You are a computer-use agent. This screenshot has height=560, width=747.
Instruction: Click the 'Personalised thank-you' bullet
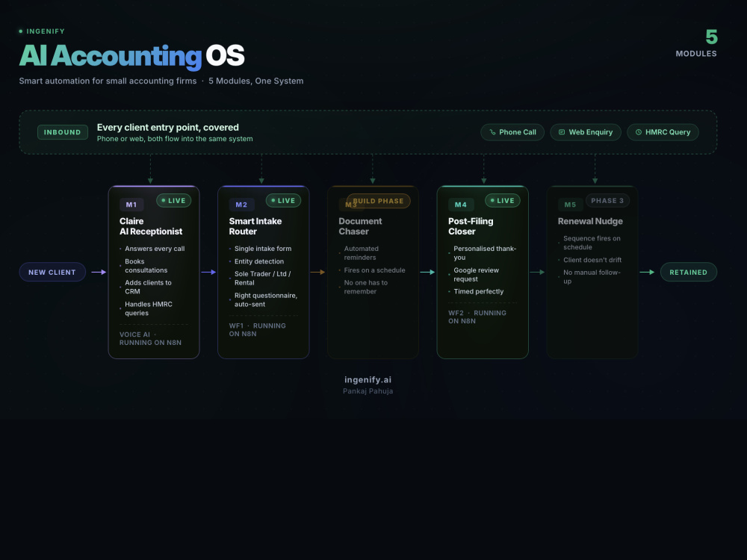coord(485,253)
